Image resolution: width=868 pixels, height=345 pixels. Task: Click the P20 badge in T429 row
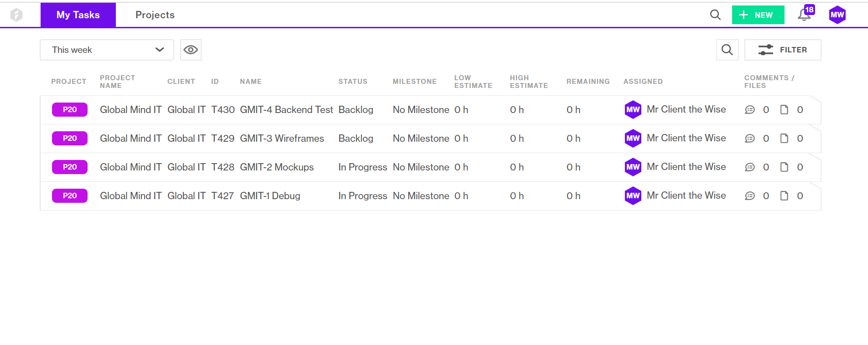coord(70,139)
